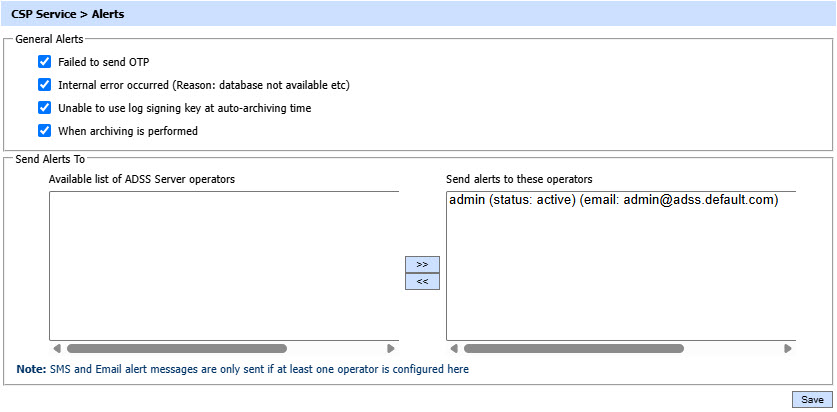Disable the log signing key alert checkbox

pyautogui.click(x=44, y=108)
